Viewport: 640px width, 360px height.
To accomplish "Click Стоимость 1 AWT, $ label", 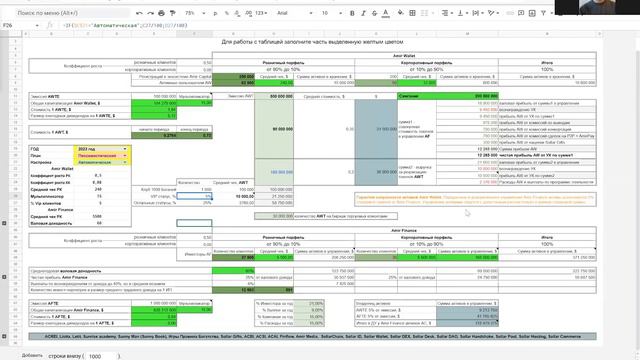I will coord(80,132).
